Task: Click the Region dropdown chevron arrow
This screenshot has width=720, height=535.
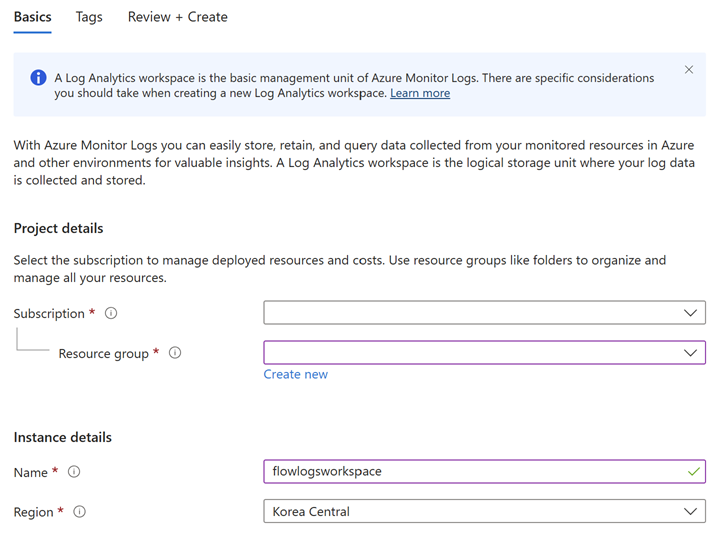Action: [691, 512]
